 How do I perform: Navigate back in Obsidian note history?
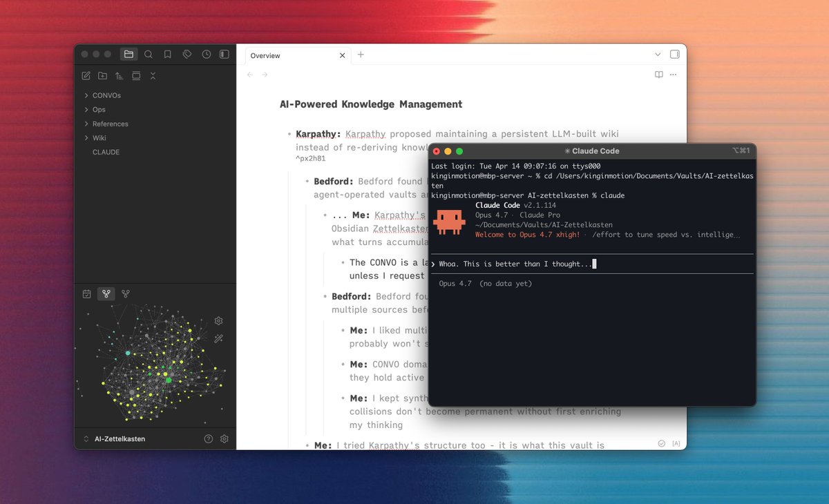point(250,75)
